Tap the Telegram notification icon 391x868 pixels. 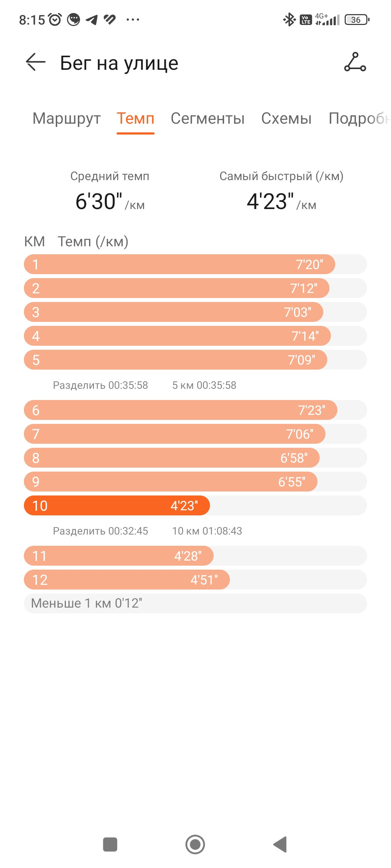coord(92,20)
